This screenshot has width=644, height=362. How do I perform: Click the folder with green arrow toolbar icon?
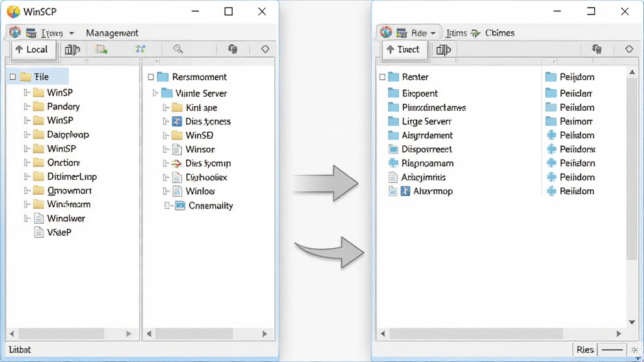click(x=101, y=50)
